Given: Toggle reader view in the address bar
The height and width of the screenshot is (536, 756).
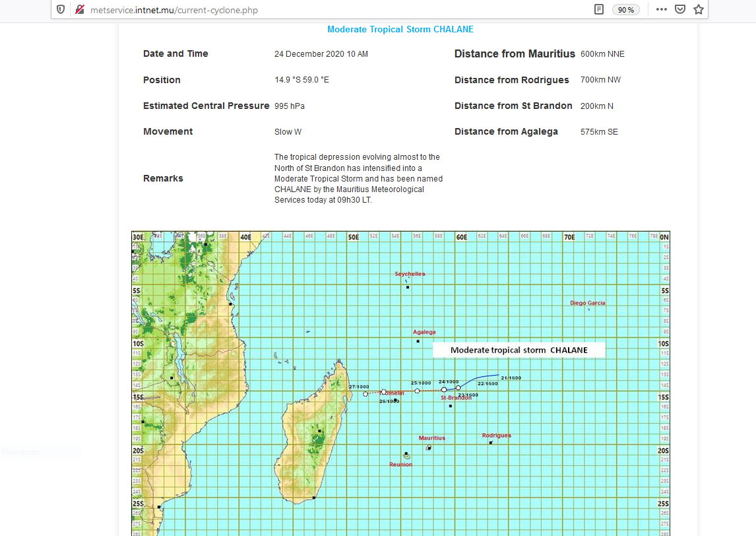Looking at the screenshot, I should pyautogui.click(x=598, y=9).
